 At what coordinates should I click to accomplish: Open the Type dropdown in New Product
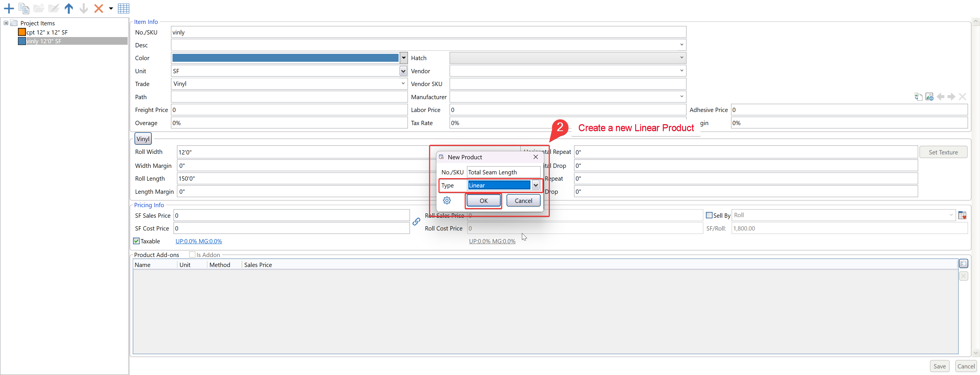[536, 186]
